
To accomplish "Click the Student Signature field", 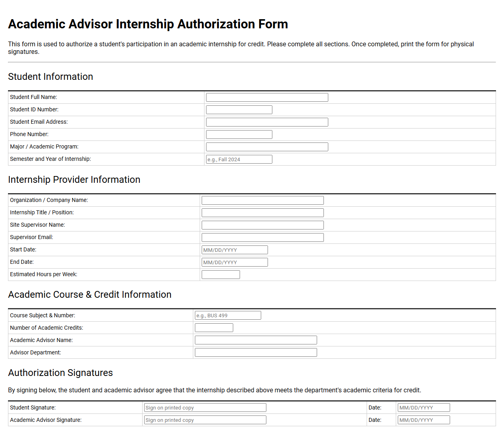I will pyautogui.click(x=205, y=407).
